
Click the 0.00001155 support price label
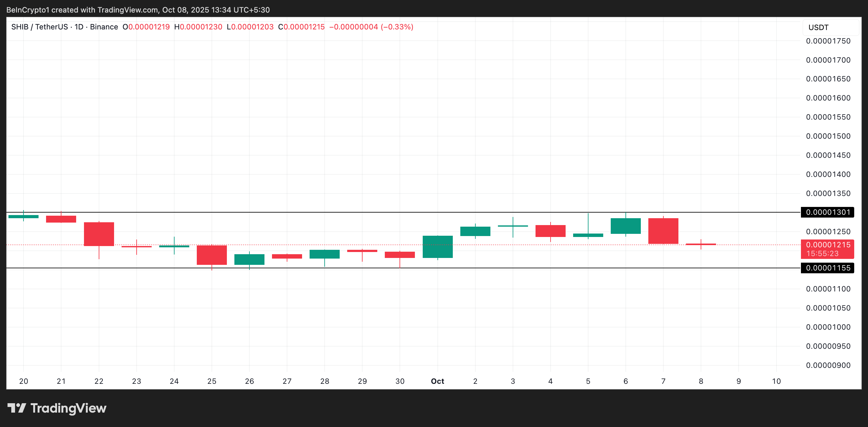coord(827,268)
